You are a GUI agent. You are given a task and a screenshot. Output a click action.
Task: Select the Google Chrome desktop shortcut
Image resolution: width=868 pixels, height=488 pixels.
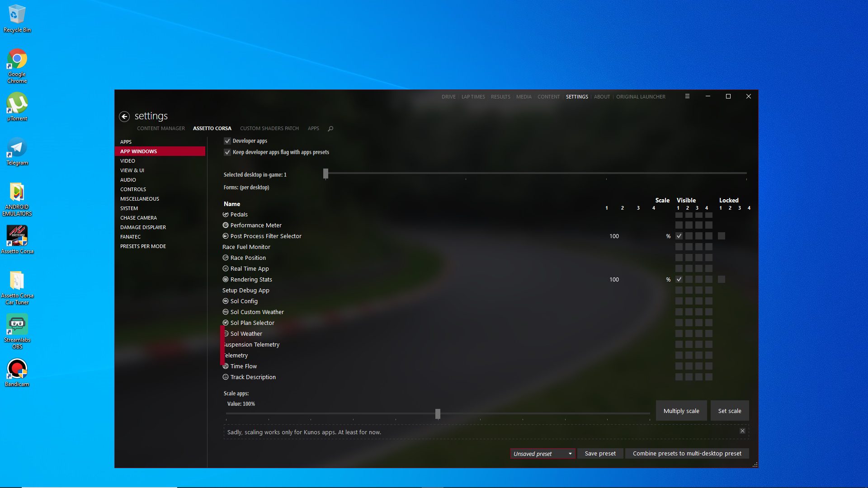click(x=17, y=66)
